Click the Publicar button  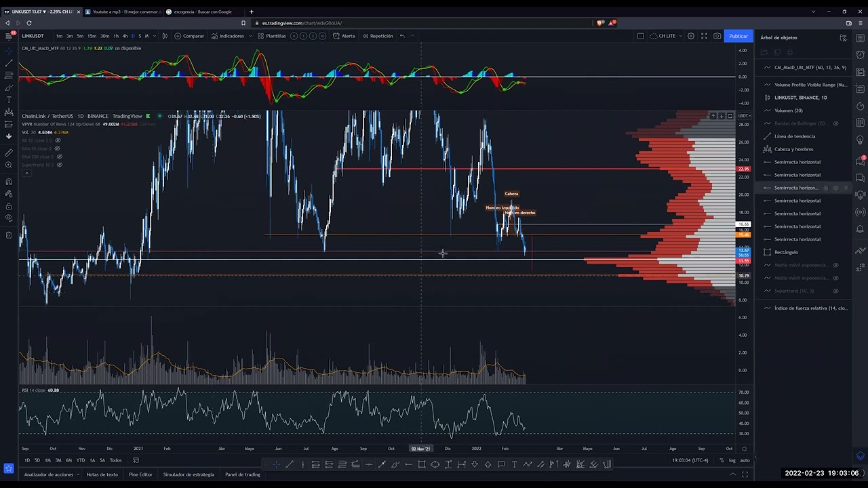click(738, 36)
